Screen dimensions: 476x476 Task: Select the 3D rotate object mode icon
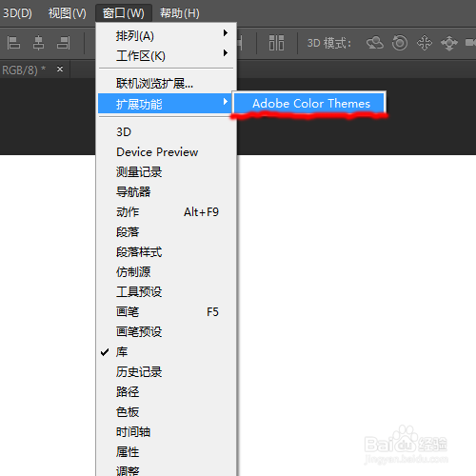(375, 43)
